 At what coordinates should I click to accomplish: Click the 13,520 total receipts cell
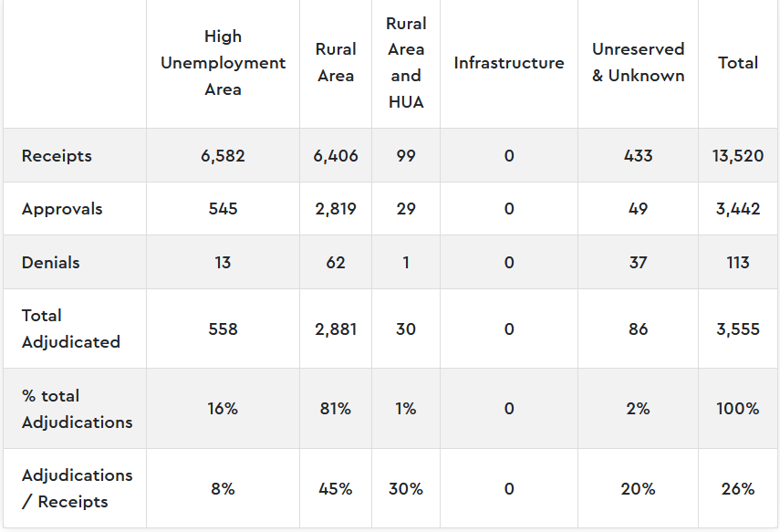coord(738,156)
